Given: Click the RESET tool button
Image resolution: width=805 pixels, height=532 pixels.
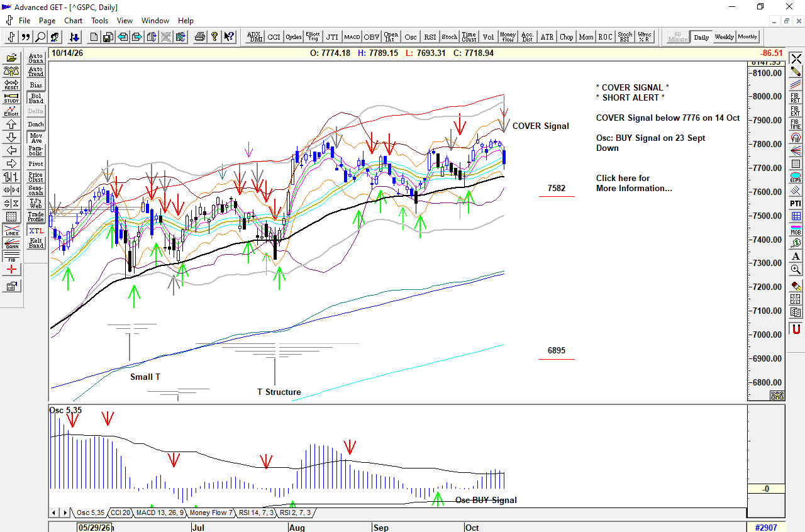Looking at the screenshot, I should click(x=11, y=84).
